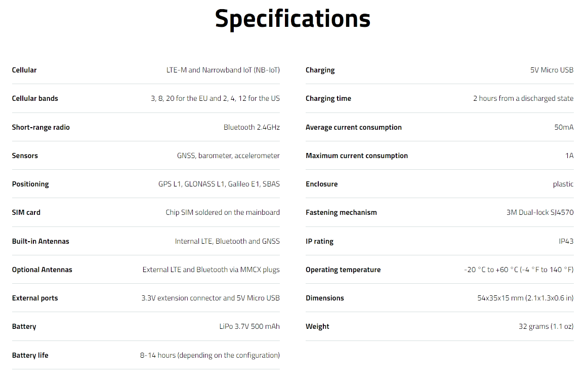Screen dimensions: 588x379
Task: Select the Operating temperature label
Action: 343,270
